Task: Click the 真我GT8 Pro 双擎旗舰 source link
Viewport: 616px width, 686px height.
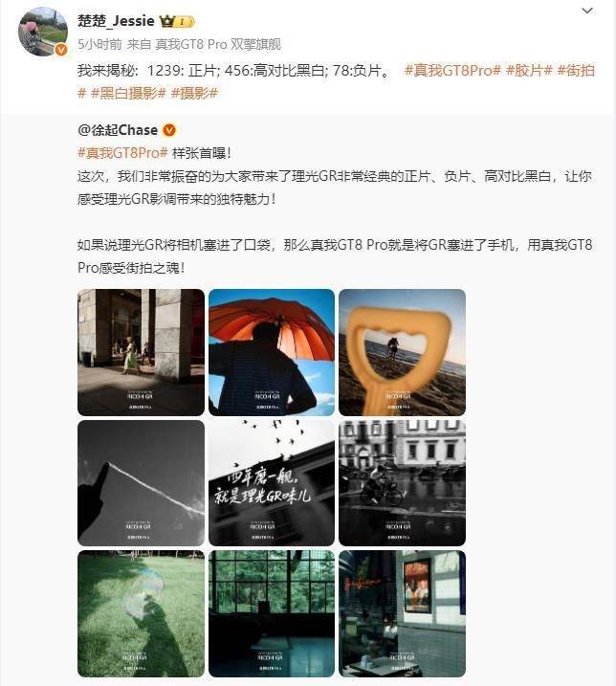Action: [218, 44]
